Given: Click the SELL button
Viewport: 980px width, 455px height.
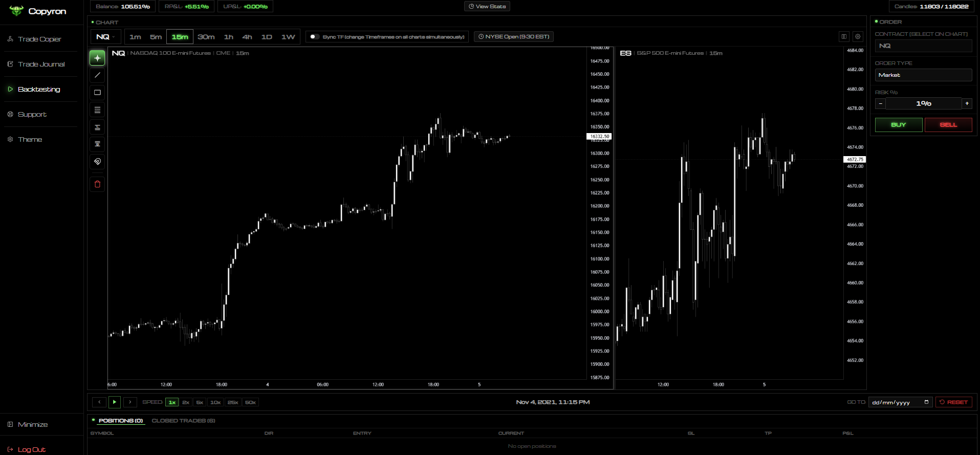Looking at the screenshot, I should 948,125.
